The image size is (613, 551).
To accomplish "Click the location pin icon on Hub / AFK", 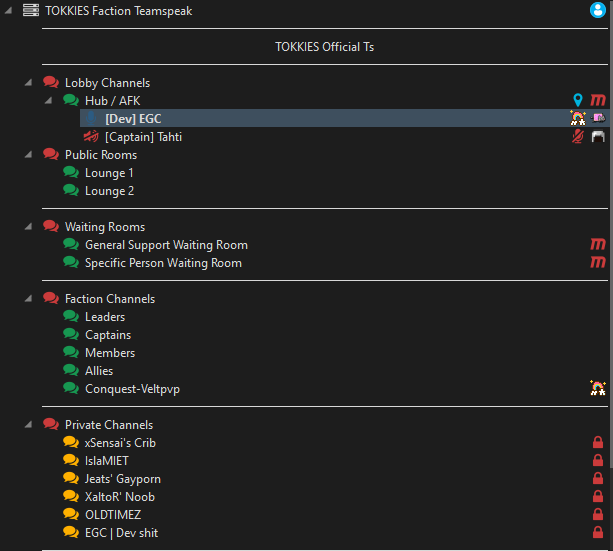I will (x=577, y=100).
